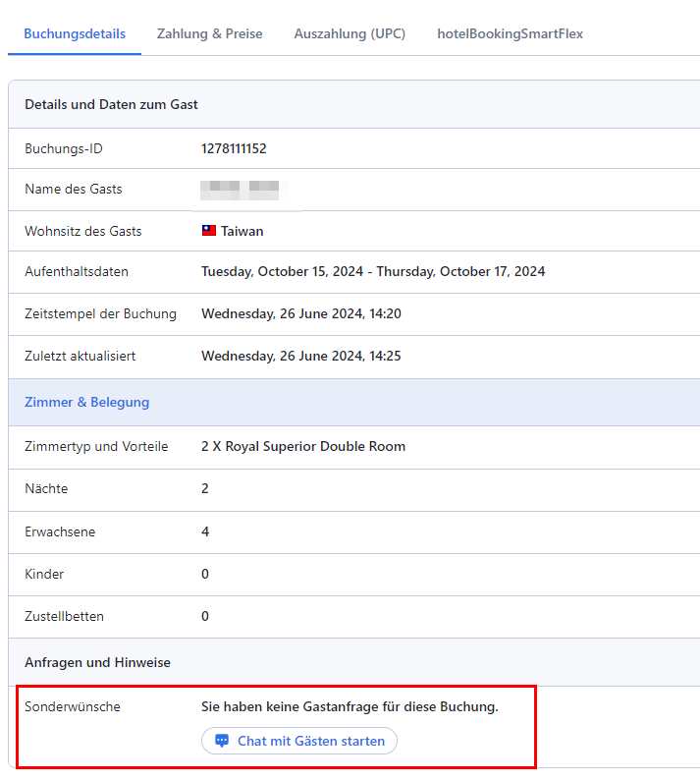Click the no guest request message text
Image resolution: width=700 pixels, height=781 pixels.
[x=350, y=706]
